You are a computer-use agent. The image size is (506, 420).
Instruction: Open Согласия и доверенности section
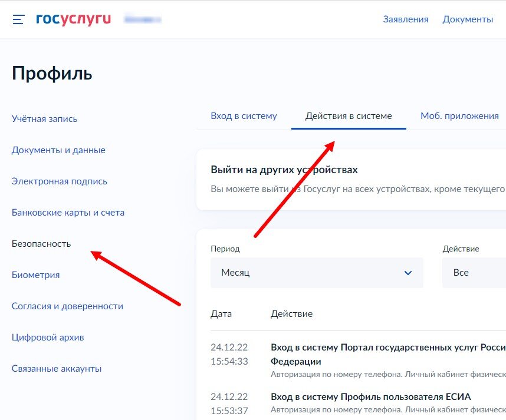(x=67, y=306)
